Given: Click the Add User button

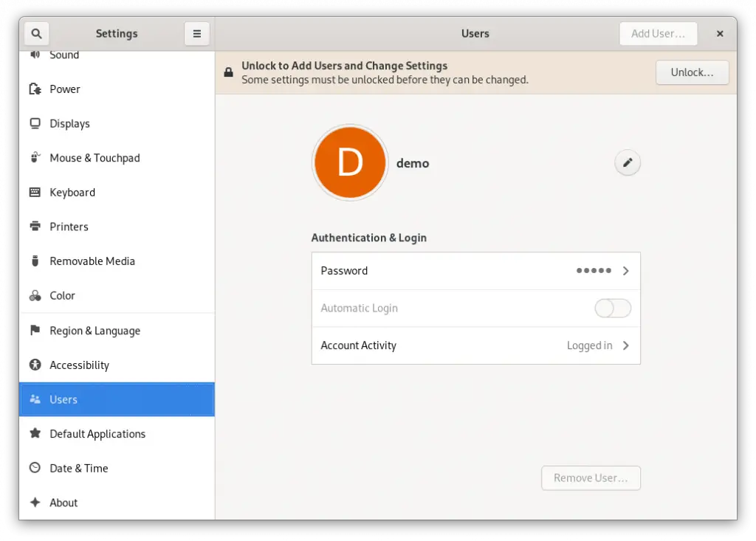Looking at the screenshot, I should (658, 33).
